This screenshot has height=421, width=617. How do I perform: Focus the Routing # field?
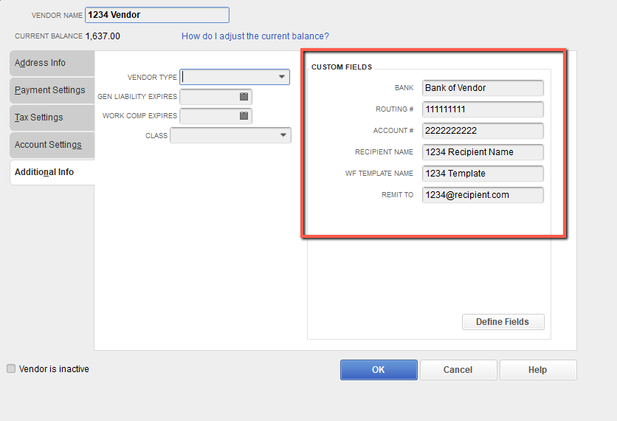tap(483, 109)
